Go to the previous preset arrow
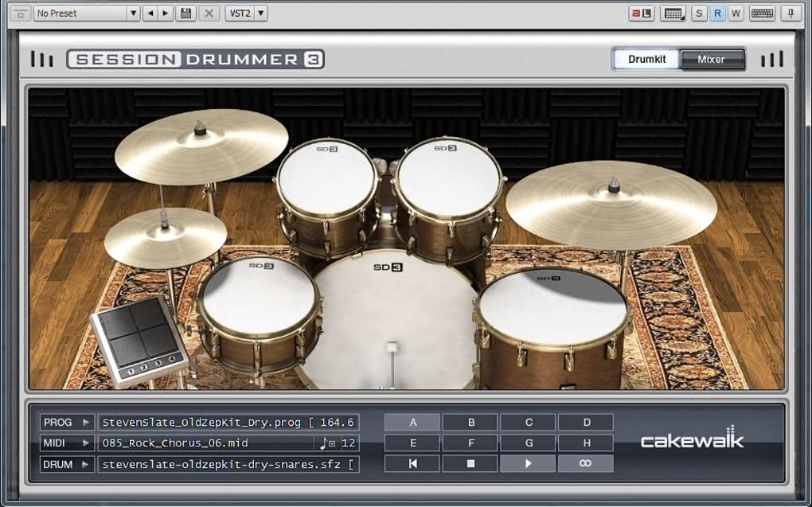The height and width of the screenshot is (507, 812). (x=150, y=14)
